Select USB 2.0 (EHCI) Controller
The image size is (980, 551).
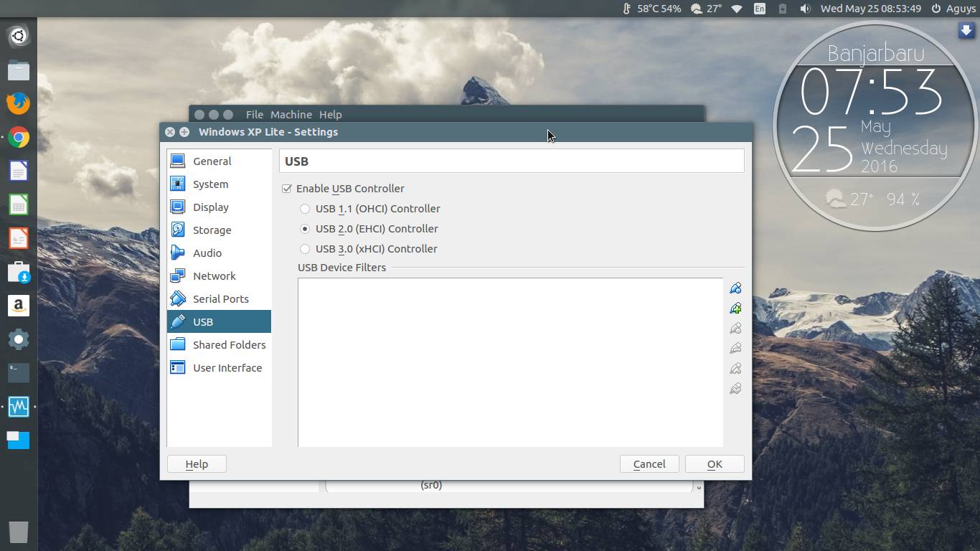[x=305, y=229]
